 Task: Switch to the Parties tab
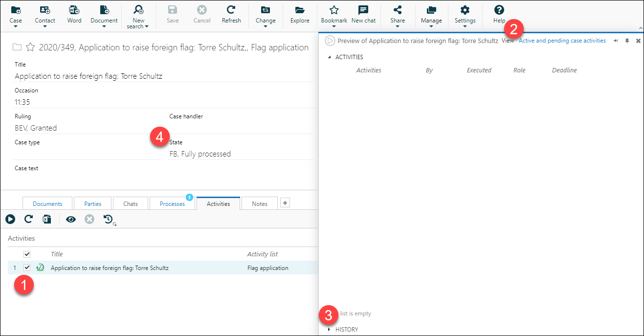tap(92, 203)
